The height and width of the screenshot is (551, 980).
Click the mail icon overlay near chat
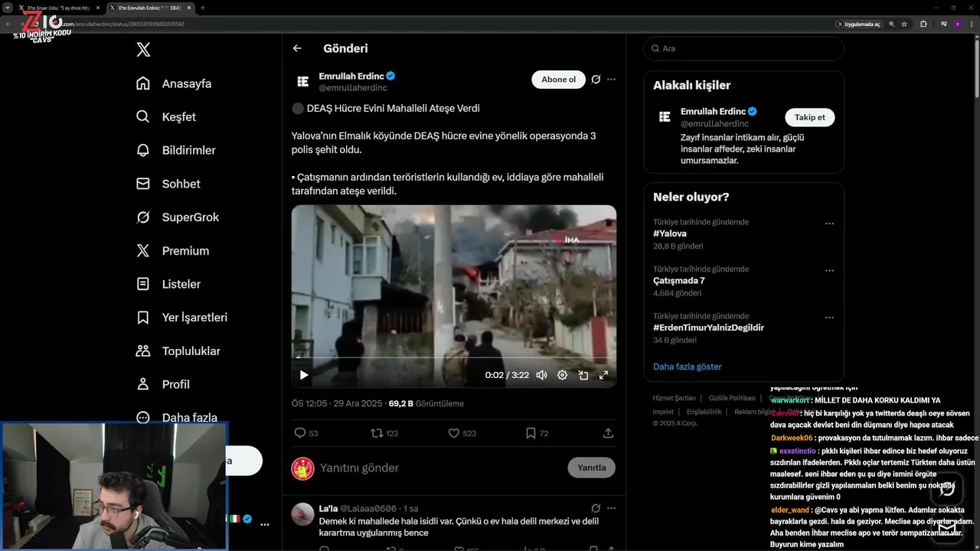point(947,527)
